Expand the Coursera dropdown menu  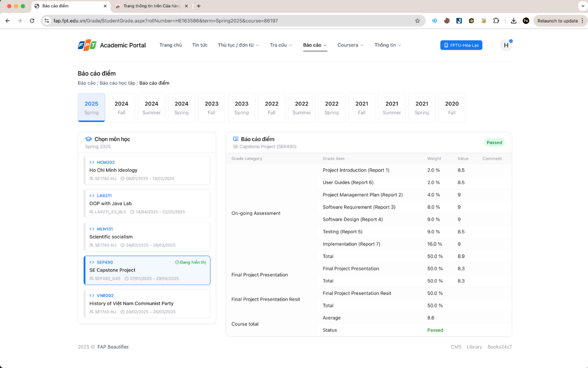pos(351,45)
